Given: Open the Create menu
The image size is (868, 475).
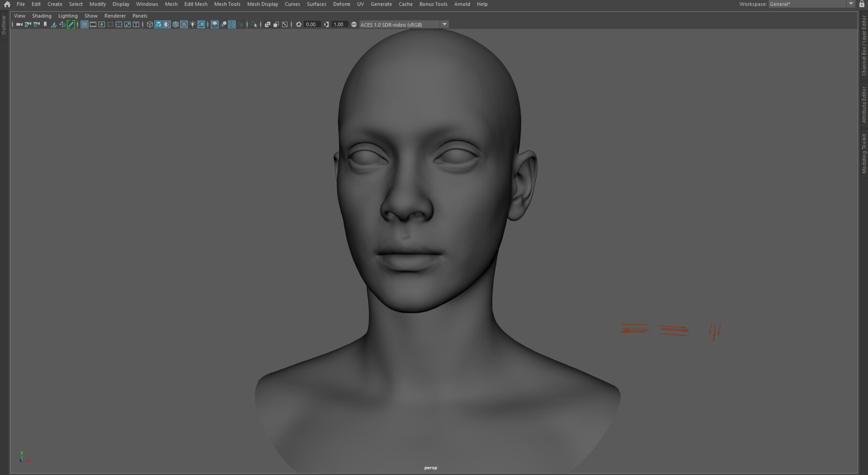Looking at the screenshot, I should [x=55, y=4].
